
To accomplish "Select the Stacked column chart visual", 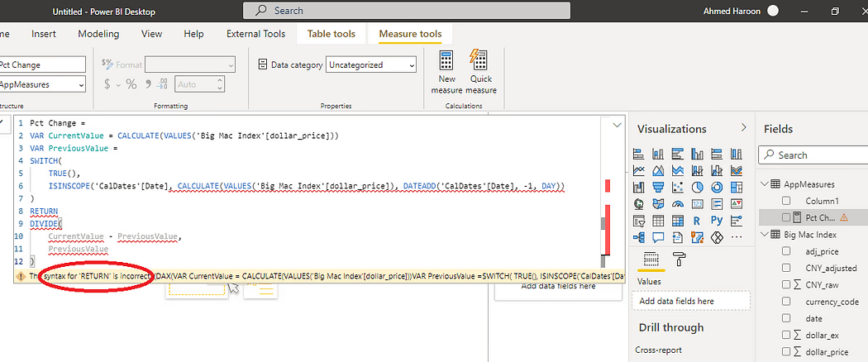I will (x=658, y=154).
